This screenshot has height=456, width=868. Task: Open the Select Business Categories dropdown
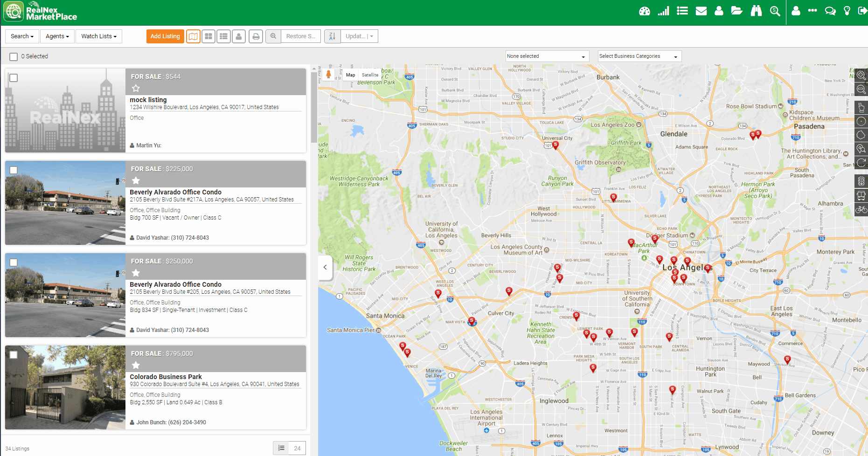[639, 56]
